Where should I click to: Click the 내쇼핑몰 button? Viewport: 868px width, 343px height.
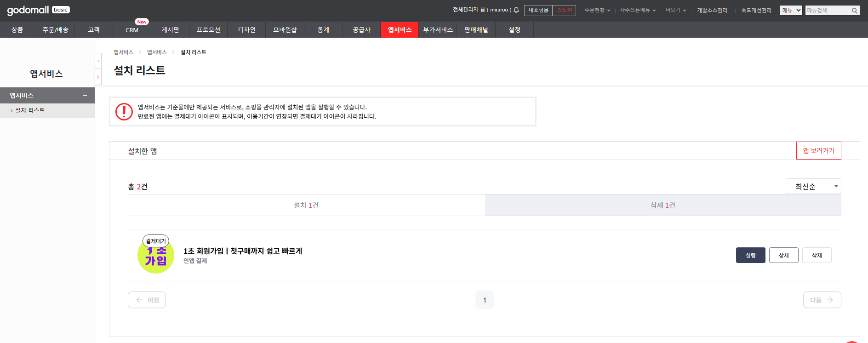[x=538, y=10]
